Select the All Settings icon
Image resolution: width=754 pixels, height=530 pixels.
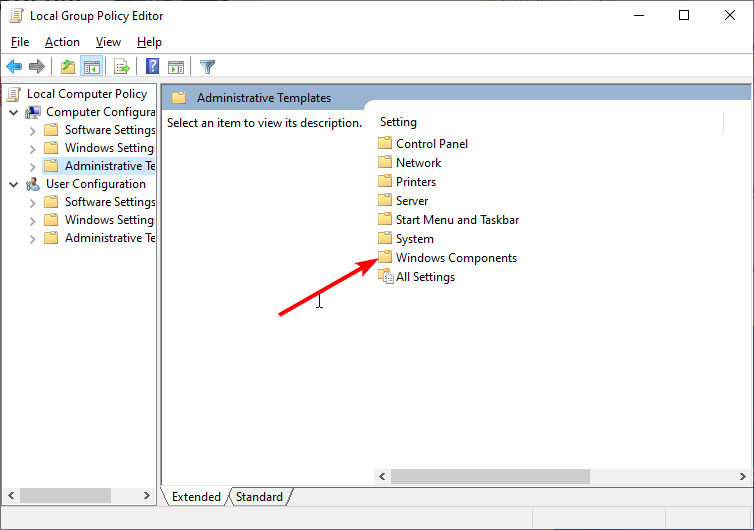point(386,277)
